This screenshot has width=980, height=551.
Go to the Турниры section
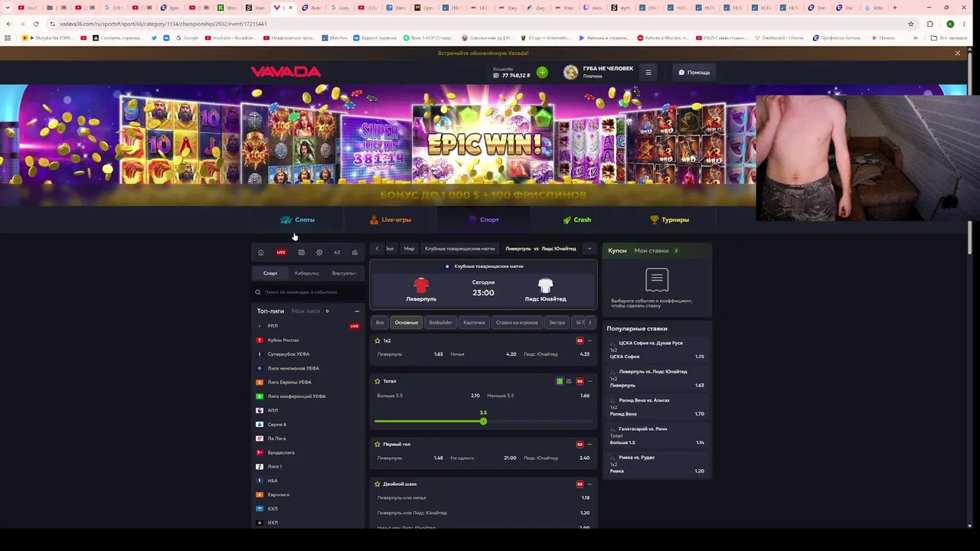coord(669,220)
